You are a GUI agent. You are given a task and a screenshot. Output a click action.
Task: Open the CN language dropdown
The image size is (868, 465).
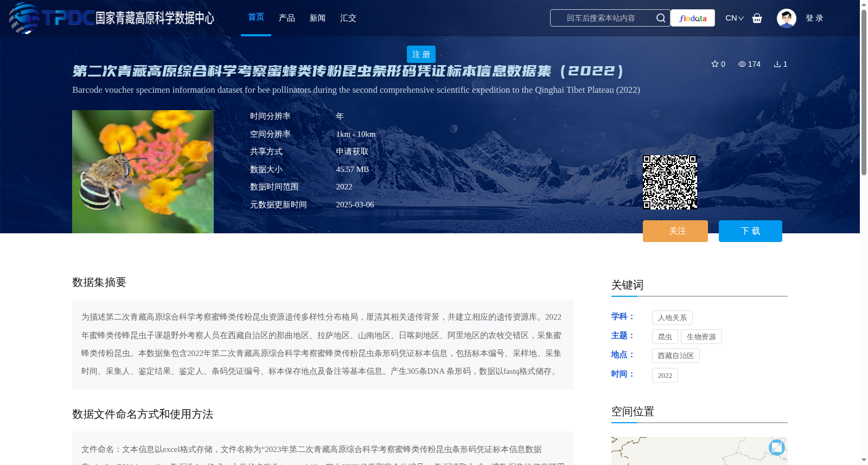pyautogui.click(x=734, y=18)
